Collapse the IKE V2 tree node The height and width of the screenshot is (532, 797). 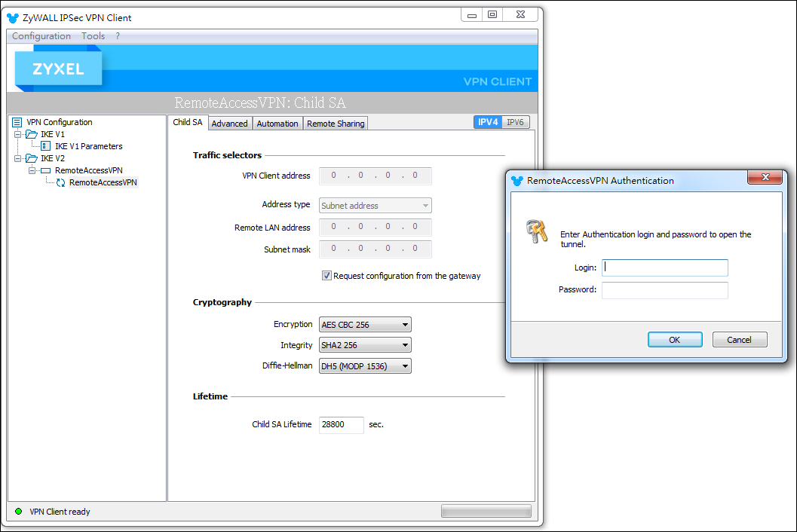18,158
